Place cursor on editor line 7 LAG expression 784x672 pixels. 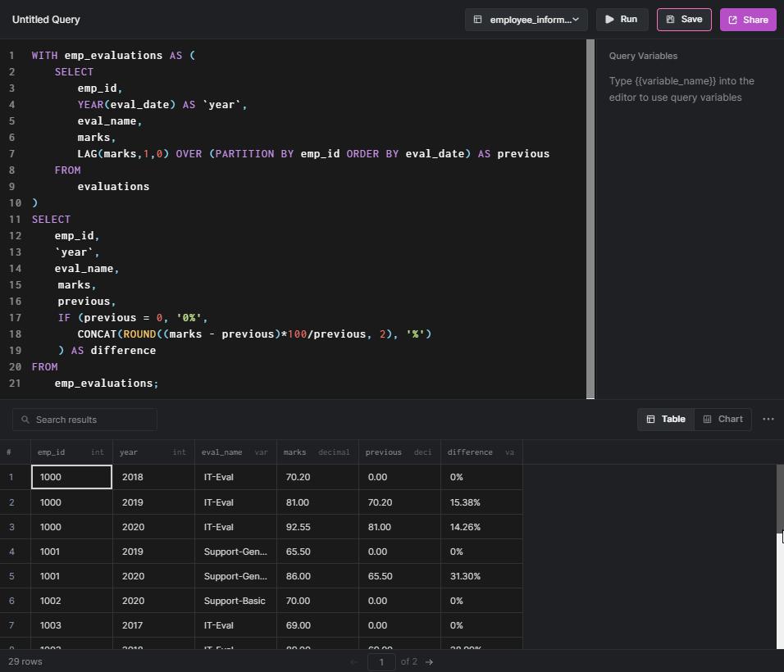tap(313, 154)
